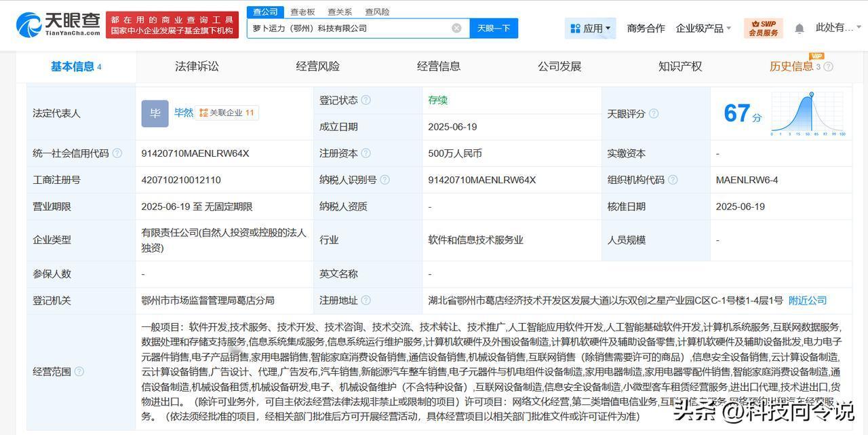868x435 pixels.
Task: Click taxpayer ID 91420710MAENLRW64X under 纳税人识别号
Action: click(482, 180)
